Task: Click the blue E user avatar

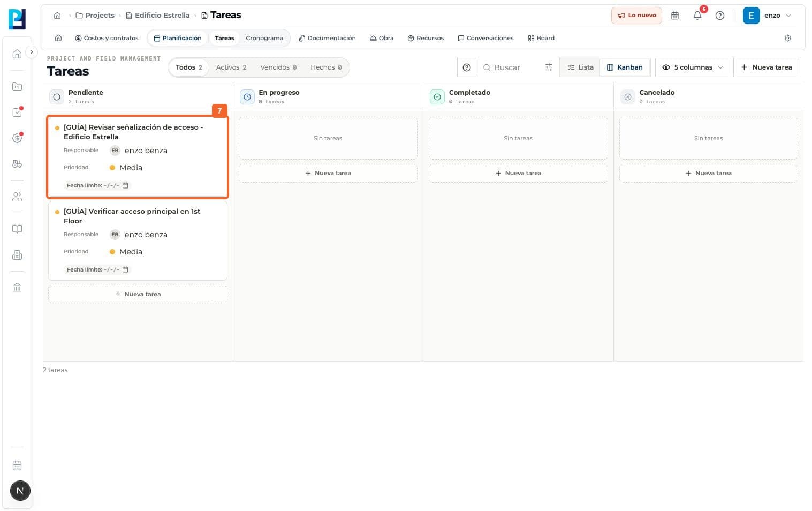Action: (751, 16)
